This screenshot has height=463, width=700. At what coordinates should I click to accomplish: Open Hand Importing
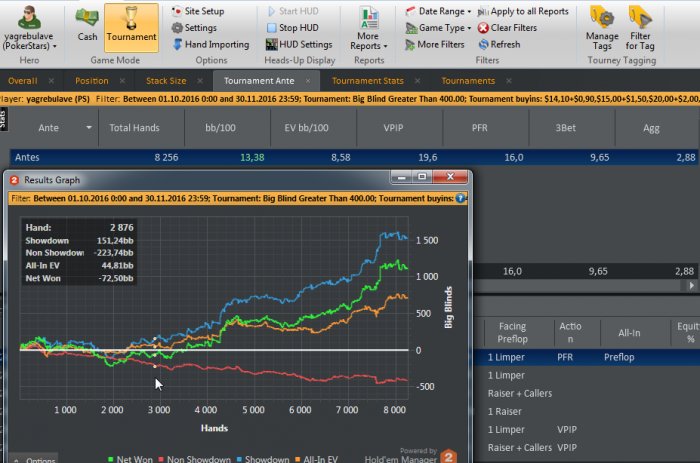pos(211,44)
